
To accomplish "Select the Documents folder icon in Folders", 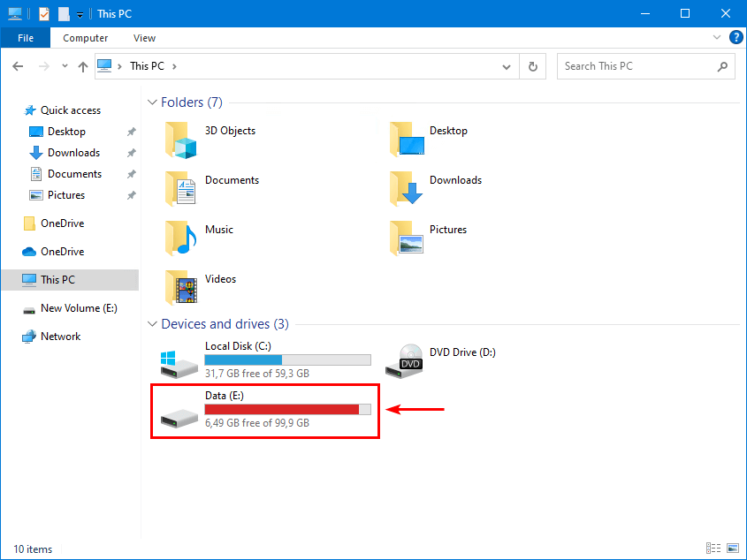I will pos(181,188).
